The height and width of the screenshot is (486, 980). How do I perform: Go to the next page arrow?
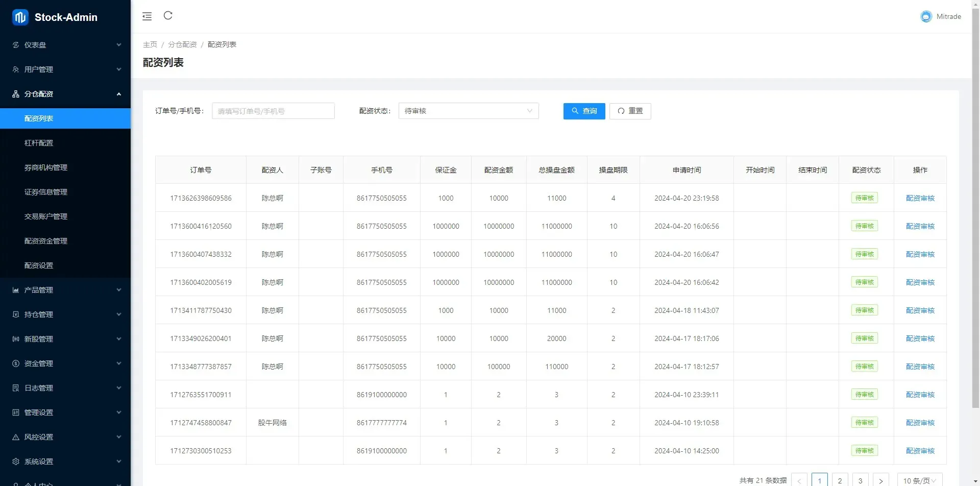pyautogui.click(x=881, y=481)
